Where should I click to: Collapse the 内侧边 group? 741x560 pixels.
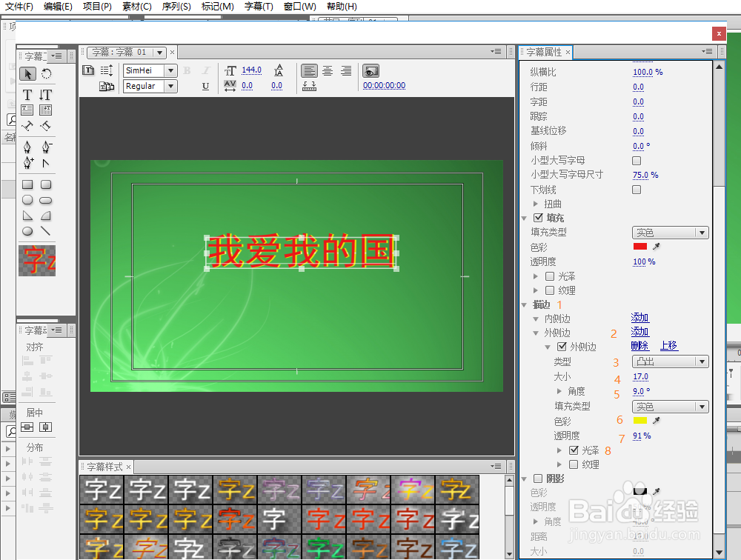[536, 319]
